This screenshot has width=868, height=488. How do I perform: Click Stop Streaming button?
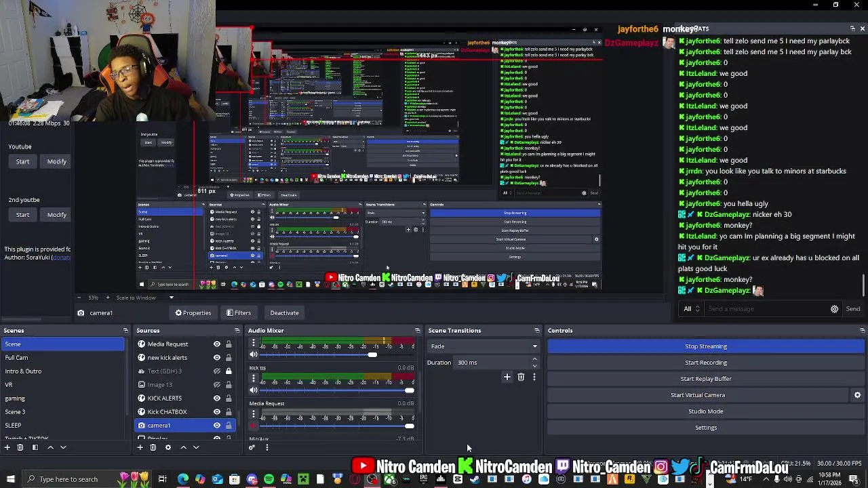pos(705,346)
